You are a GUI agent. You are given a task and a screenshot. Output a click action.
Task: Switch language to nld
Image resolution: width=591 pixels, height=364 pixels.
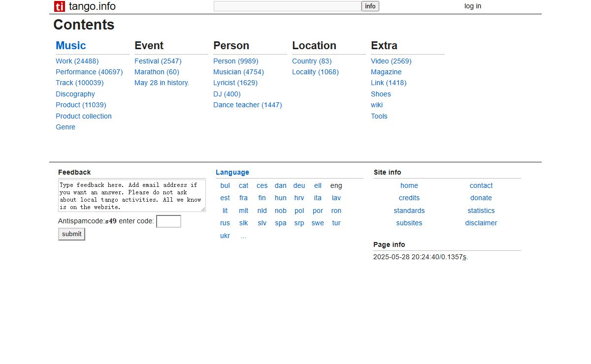coord(262,211)
